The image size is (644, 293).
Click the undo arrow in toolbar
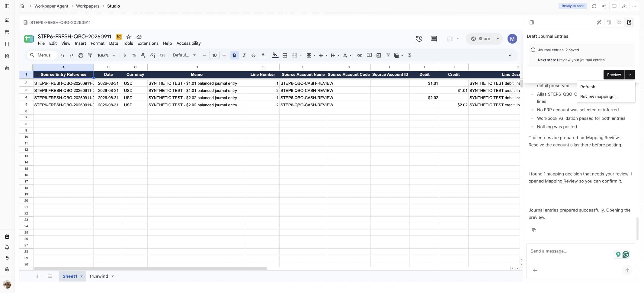(x=62, y=55)
